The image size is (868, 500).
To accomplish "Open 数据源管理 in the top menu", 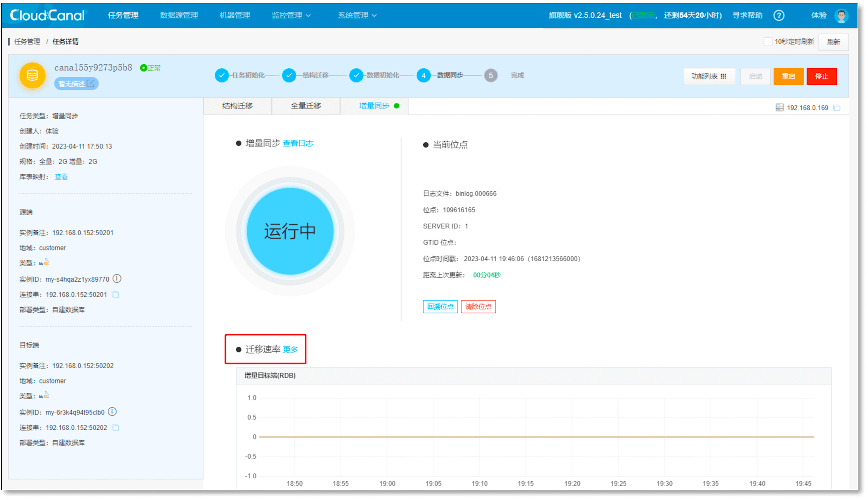I will (x=179, y=15).
